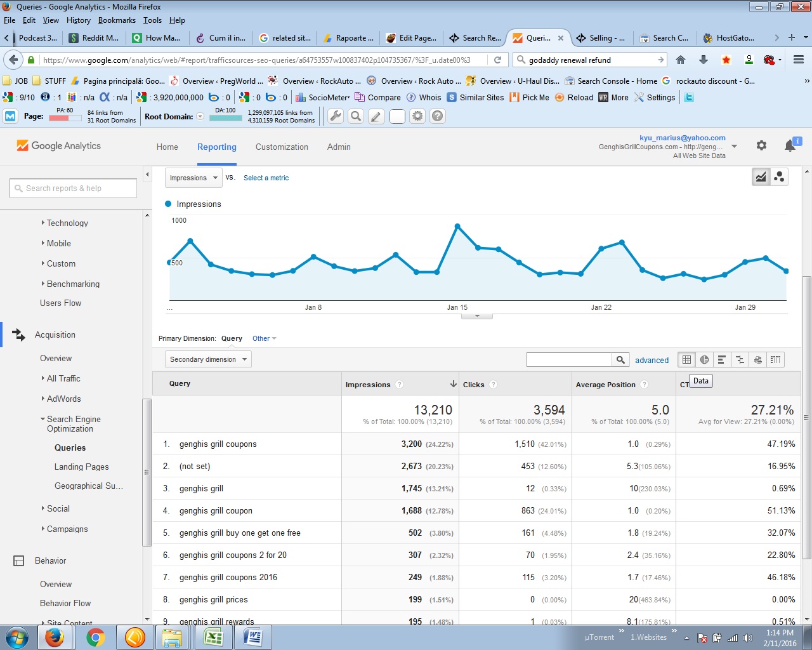Image resolution: width=812 pixels, height=650 pixels.
Task: Activate the line chart view toggle
Action: click(x=761, y=177)
